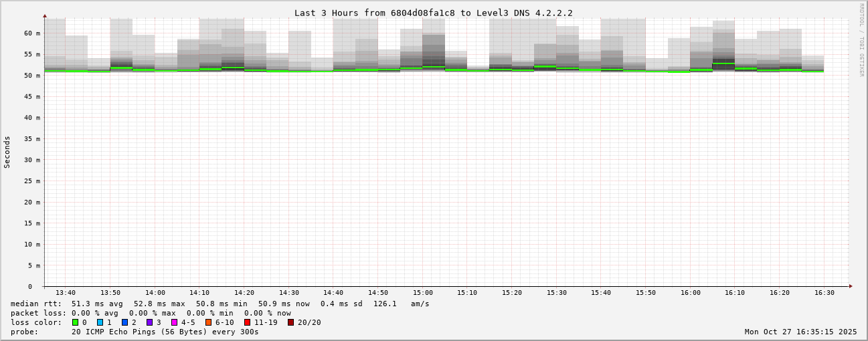Click the 50 m y-axis label

pos(32,76)
